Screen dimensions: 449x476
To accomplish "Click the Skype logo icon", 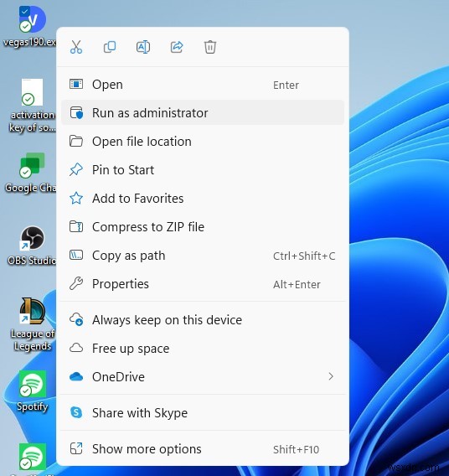I will click(x=76, y=412).
